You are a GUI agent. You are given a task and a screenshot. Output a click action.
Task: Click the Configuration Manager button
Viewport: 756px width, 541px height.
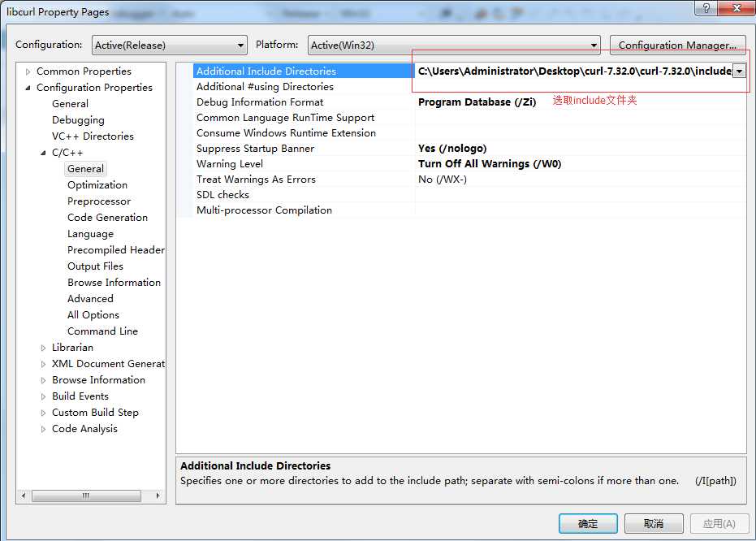[x=677, y=45]
